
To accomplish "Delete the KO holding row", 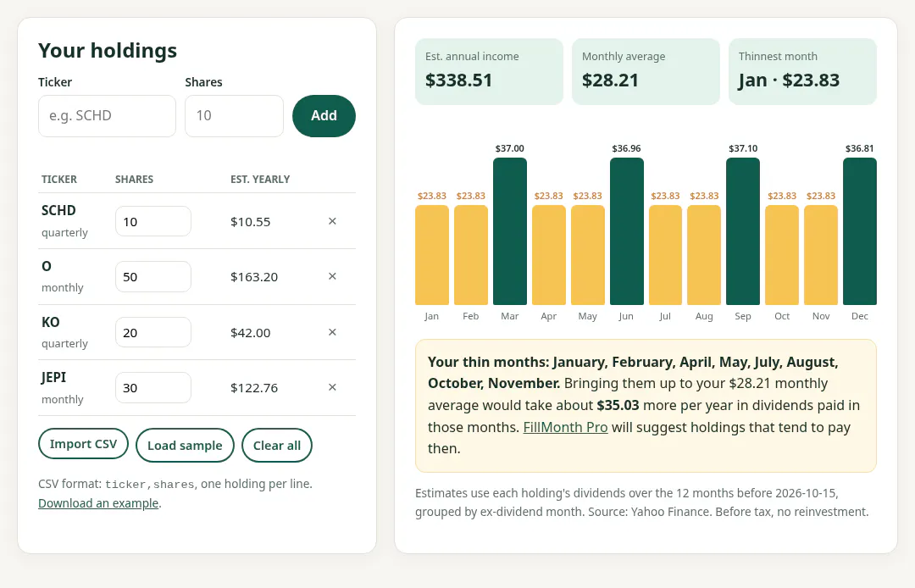I will (332, 332).
